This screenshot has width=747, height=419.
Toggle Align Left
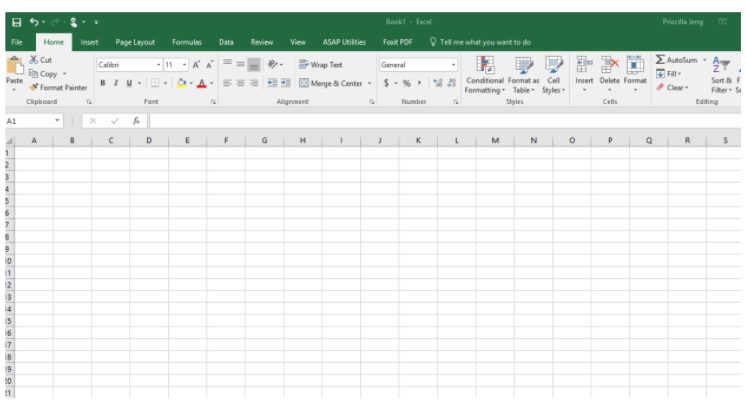228,83
